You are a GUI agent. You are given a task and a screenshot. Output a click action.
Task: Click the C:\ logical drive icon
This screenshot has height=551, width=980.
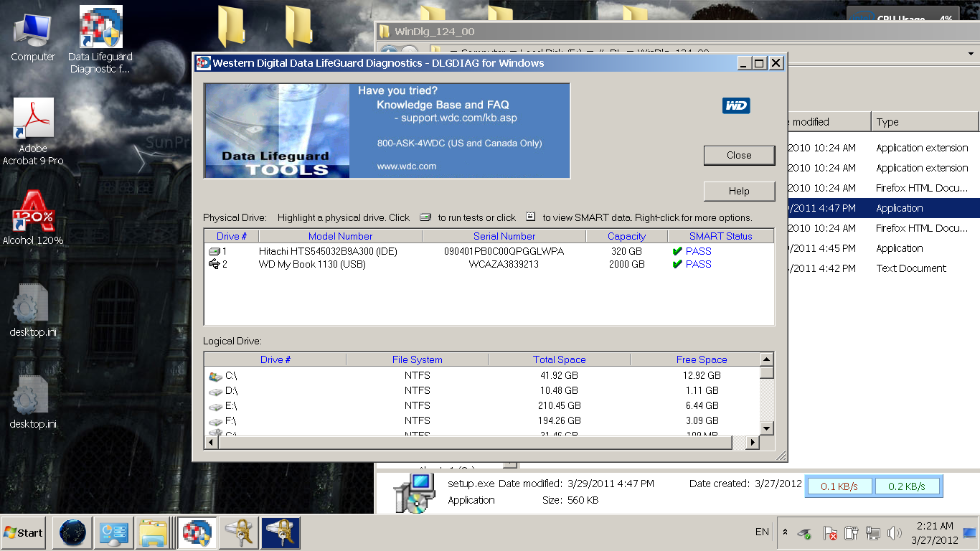click(x=215, y=375)
